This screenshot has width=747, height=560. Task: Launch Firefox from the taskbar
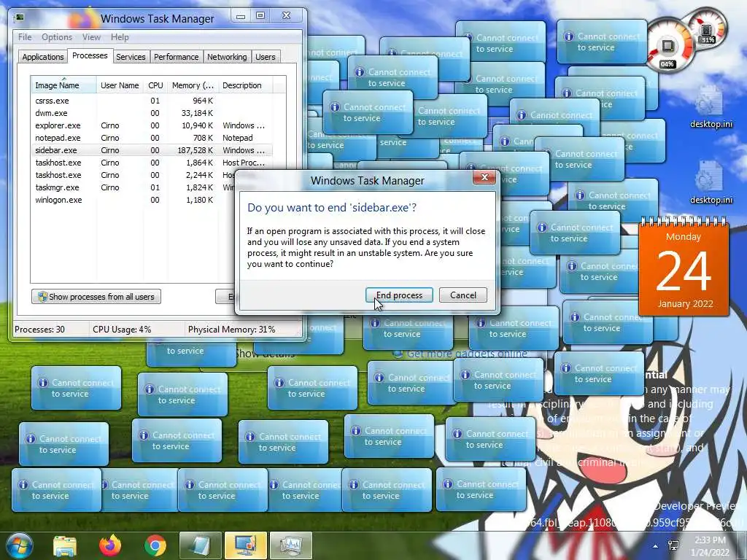(110, 545)
